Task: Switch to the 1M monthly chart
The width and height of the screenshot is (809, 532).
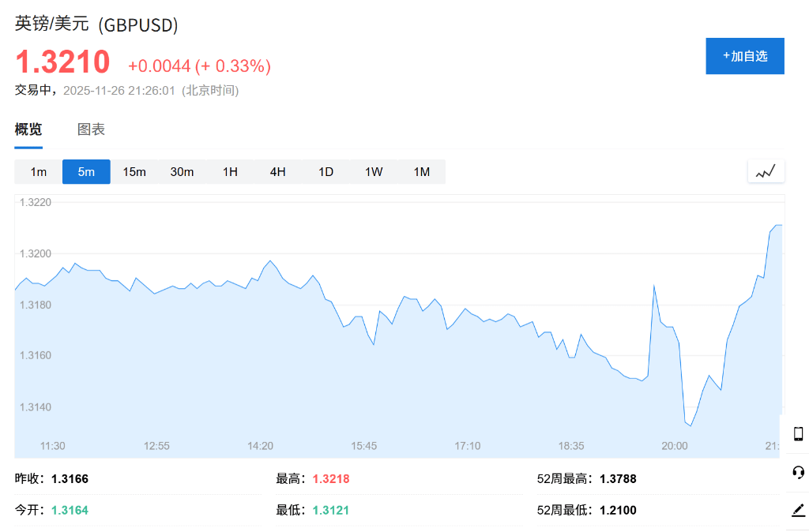Action: click(x=422, y=172)
